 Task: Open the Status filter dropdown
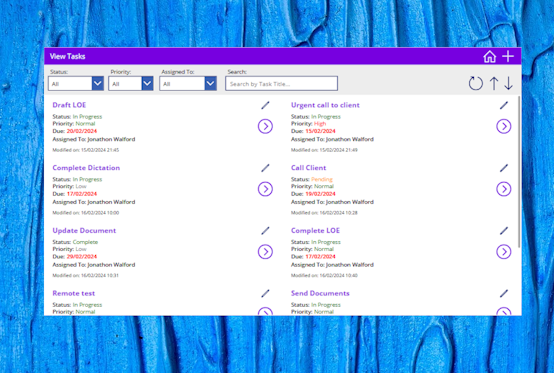click(x=76, y=84)
